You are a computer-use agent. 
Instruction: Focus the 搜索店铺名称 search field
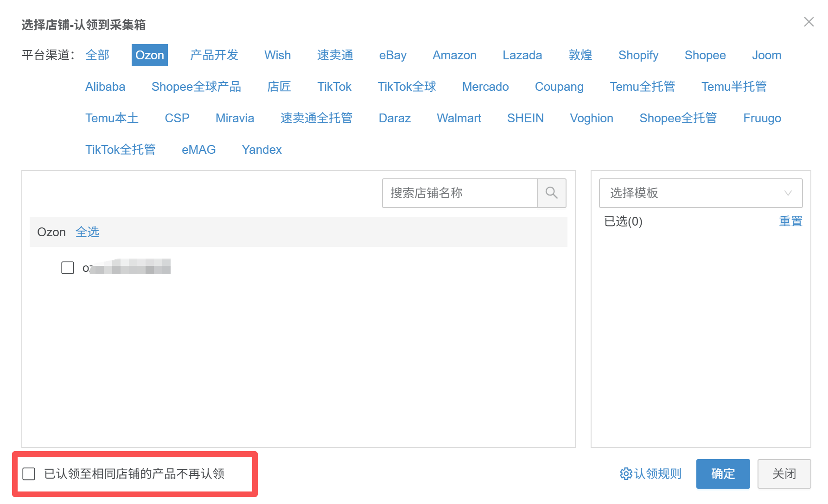click(x=460, y=193)
